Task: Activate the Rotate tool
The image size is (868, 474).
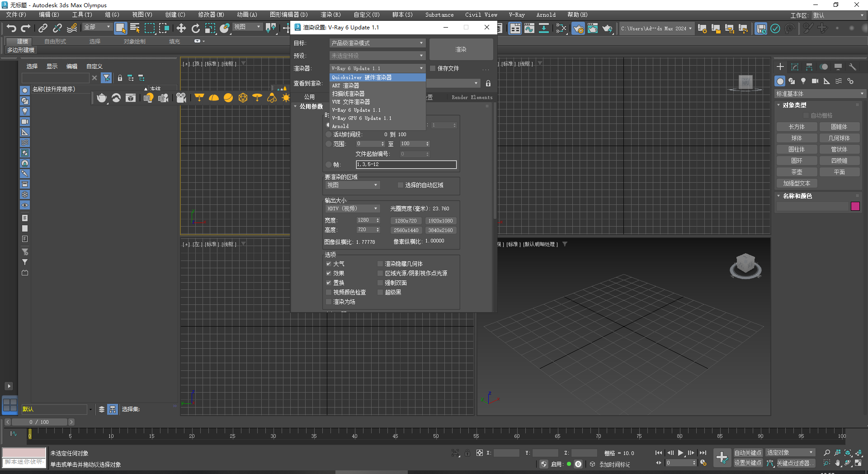Action: coord(195,28)
